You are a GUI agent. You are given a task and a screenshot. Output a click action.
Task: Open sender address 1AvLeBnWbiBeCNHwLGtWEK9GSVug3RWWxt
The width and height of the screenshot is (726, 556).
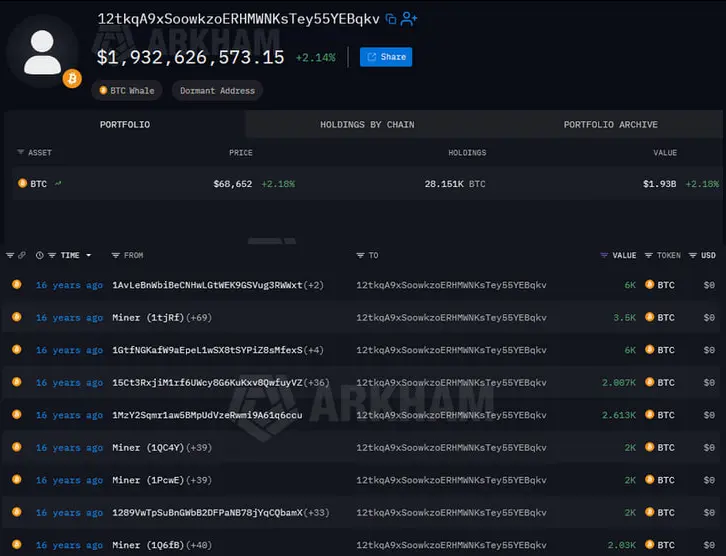pyautogui.click(x=207, y=285)
